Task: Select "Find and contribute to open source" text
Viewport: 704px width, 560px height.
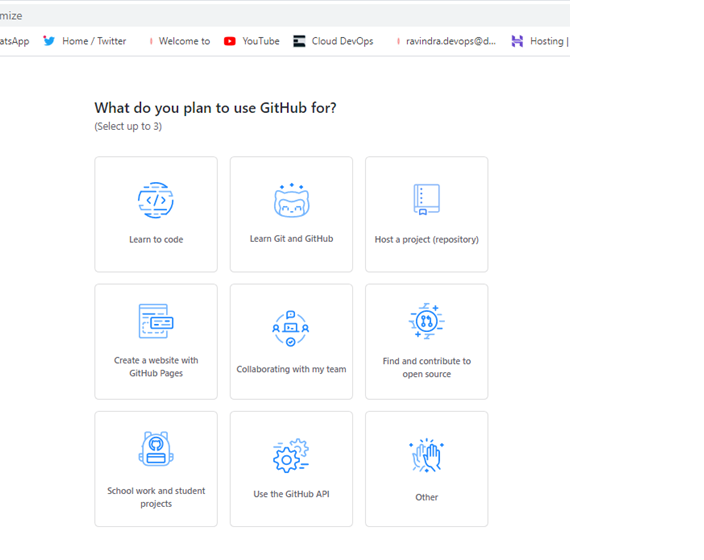Action: pyautogui.click(x=427, y=368)
